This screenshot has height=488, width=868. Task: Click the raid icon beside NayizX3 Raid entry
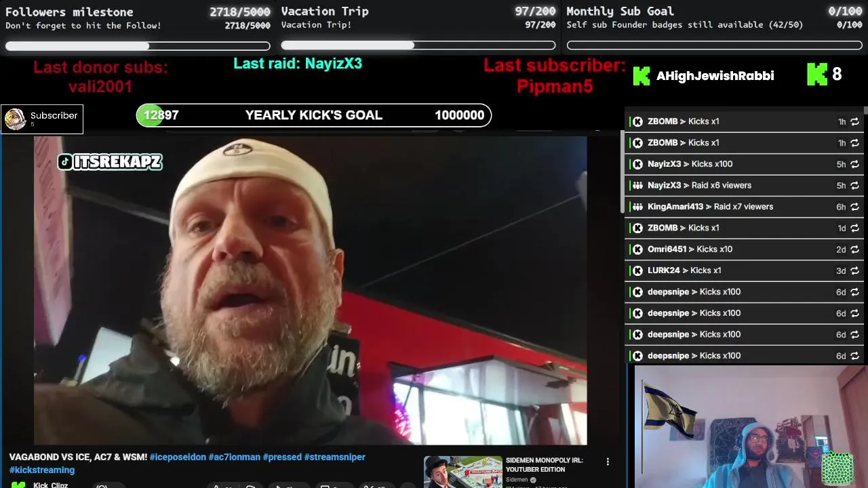click(x=637, y=185)
